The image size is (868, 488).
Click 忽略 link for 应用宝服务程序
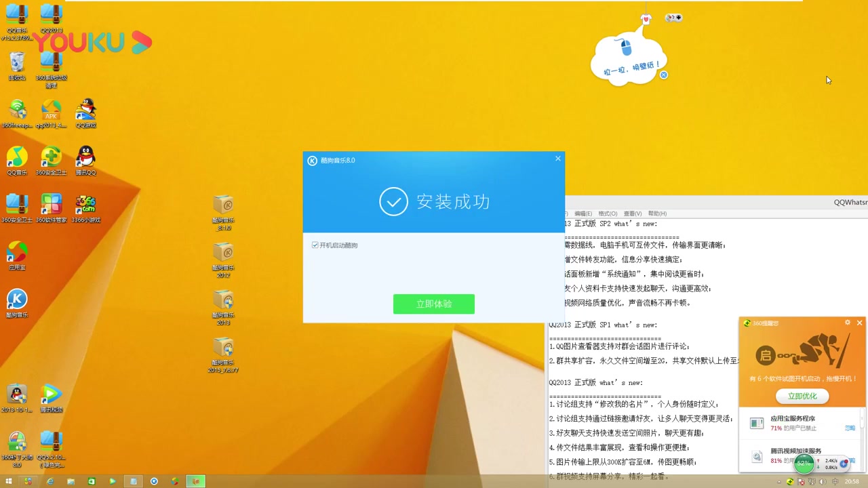point(850,428)
